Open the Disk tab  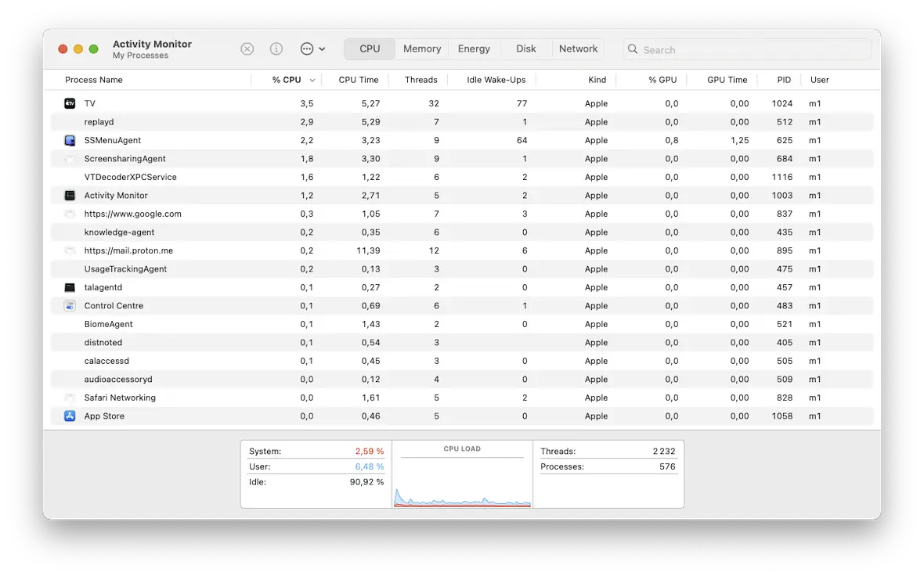pyautogui.click(x=525, y=48)
